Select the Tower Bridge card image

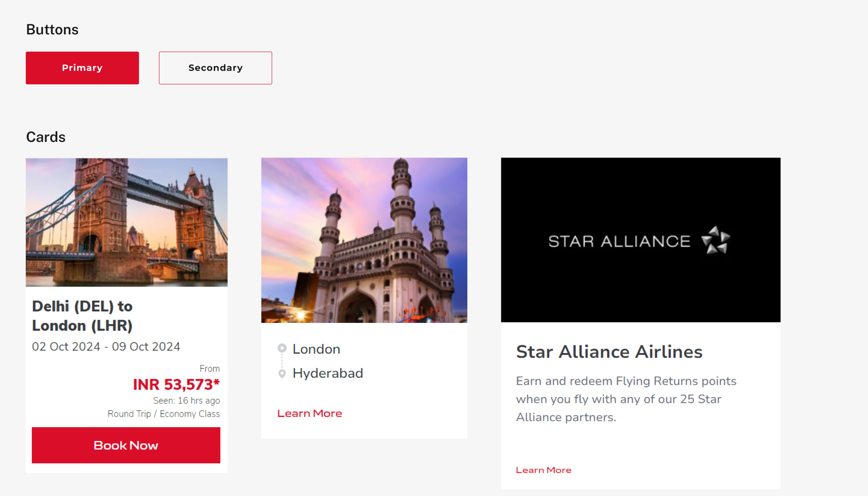point(127,222)
